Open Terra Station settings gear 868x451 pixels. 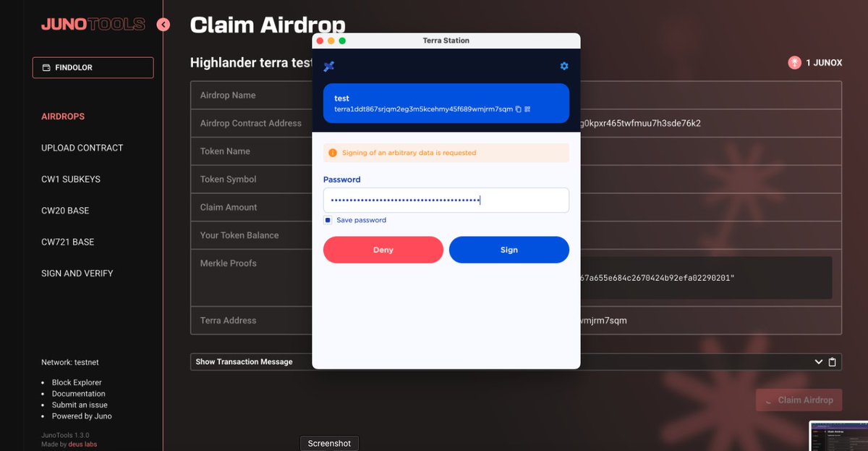[x=564, y=67]
